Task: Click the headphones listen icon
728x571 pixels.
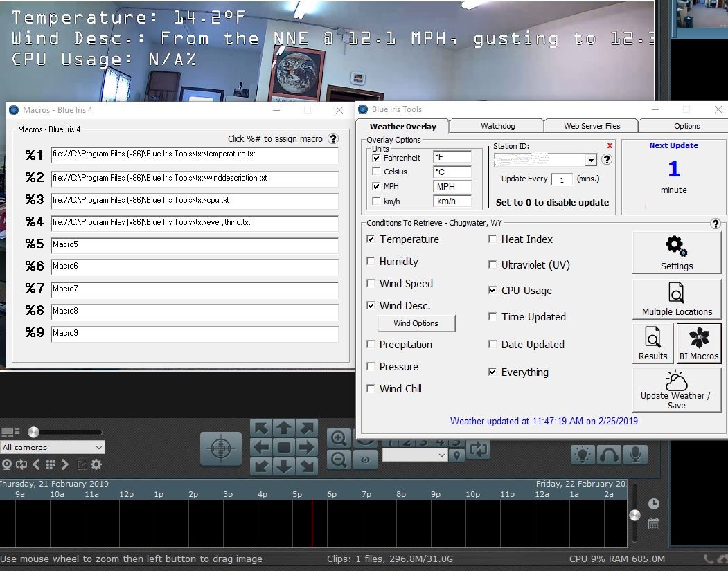Action: pos(609,455)
